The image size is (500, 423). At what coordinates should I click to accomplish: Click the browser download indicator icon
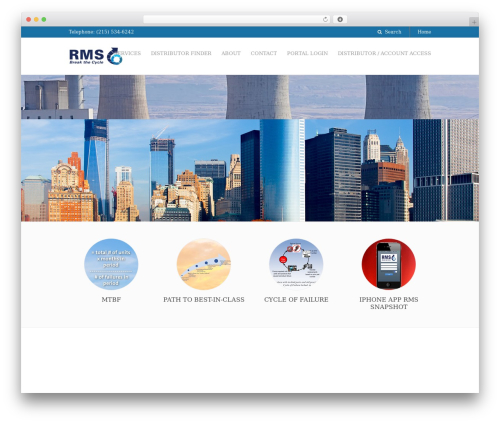[x=340, y=20]
